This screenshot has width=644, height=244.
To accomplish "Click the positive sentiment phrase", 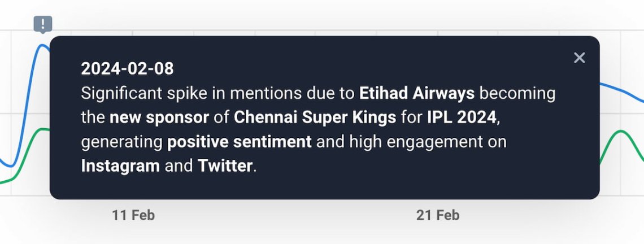I will 240,142.
